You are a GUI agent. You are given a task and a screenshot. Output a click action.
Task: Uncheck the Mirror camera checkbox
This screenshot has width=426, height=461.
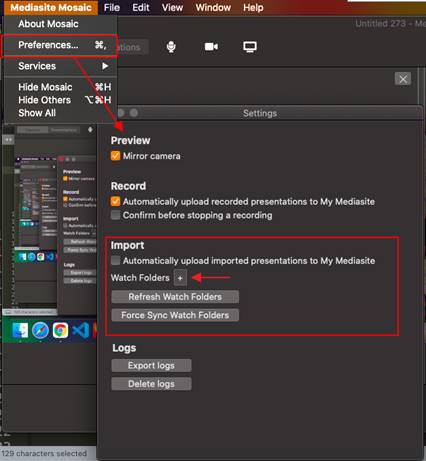(x=115, y=156)
